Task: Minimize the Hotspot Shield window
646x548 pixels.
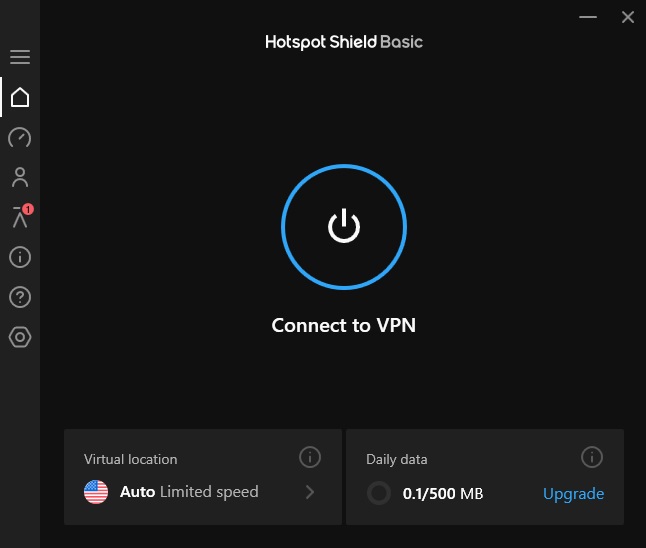Action: (x=590, y=17)
